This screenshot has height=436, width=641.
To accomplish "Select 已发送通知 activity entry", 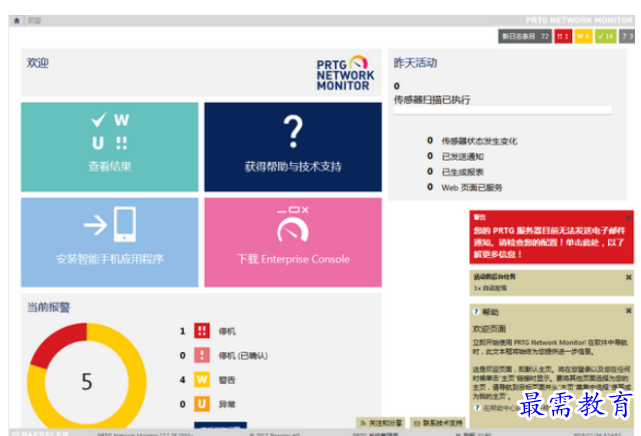I will pos(462,157).
